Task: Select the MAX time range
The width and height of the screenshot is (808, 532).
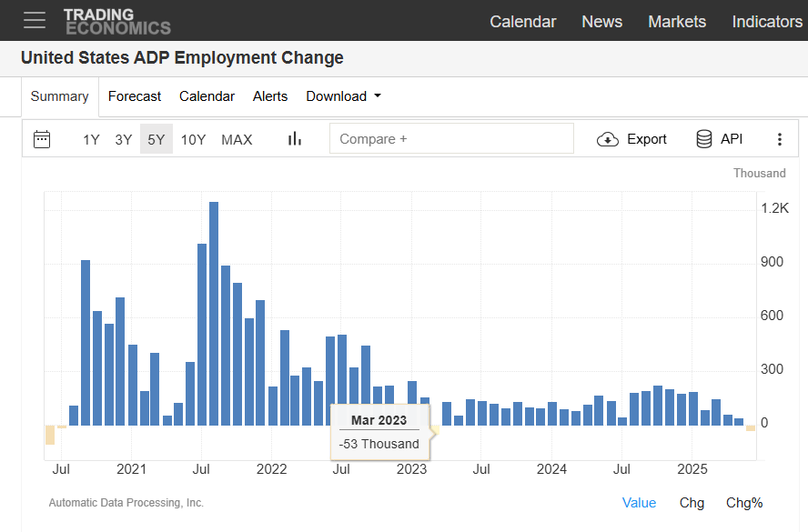Action: click(x=236, y=139)
